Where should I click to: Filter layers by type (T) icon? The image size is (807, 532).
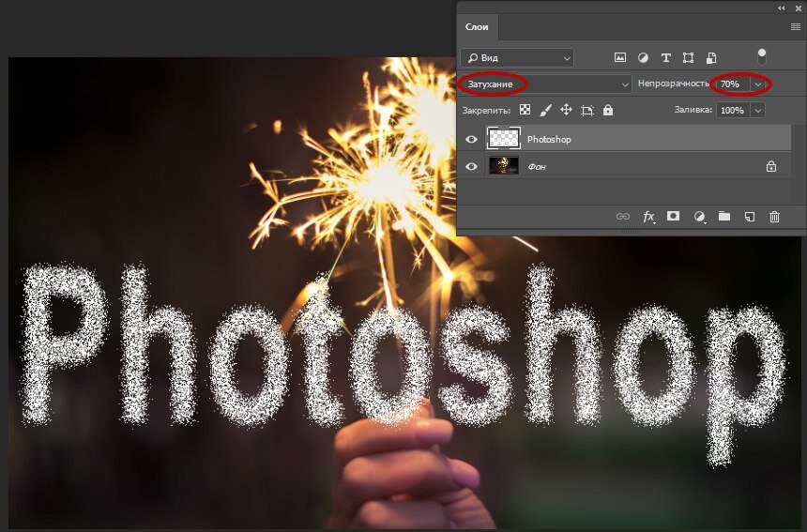coord(665,57)
